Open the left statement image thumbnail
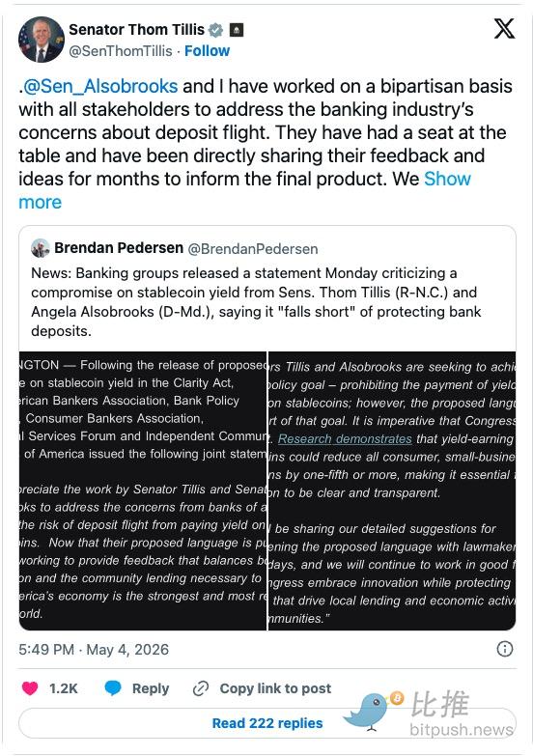533x756 pixels. tap(143, 490)
